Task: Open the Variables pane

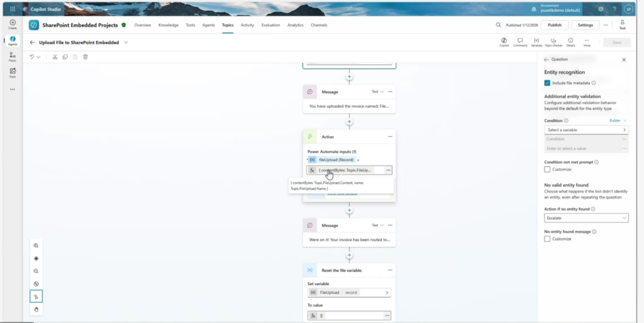Action: [x=536, y=42]
